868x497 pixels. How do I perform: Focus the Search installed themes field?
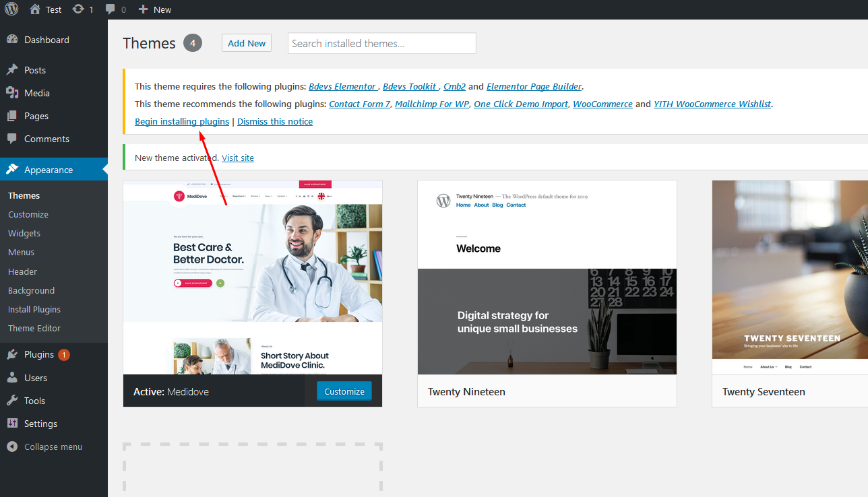pos(381,43)
